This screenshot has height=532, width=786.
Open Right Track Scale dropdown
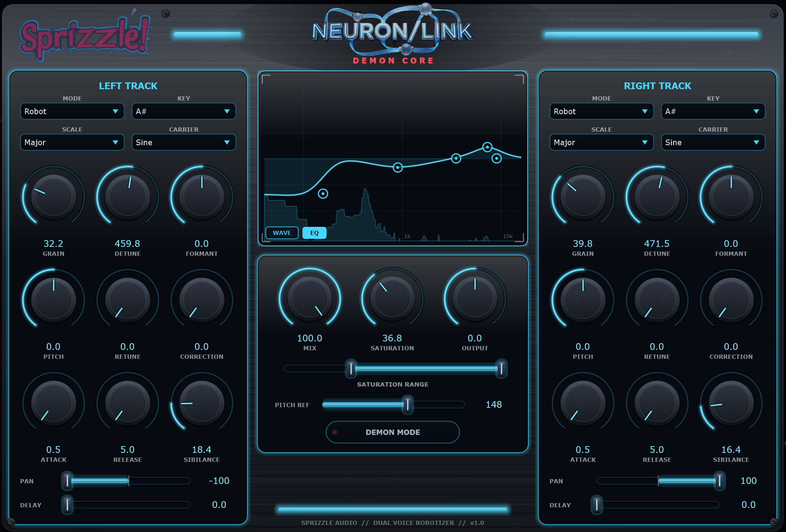coord(601,143)
